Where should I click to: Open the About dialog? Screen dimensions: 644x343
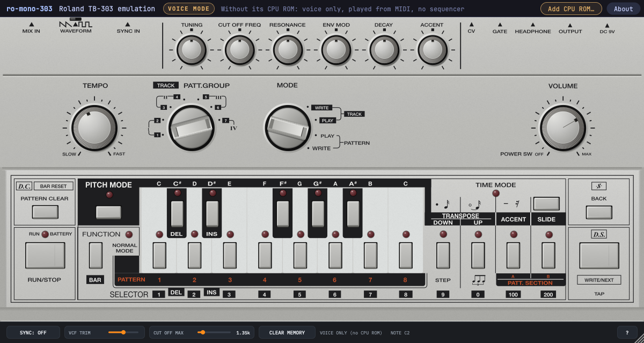point(624,9)
